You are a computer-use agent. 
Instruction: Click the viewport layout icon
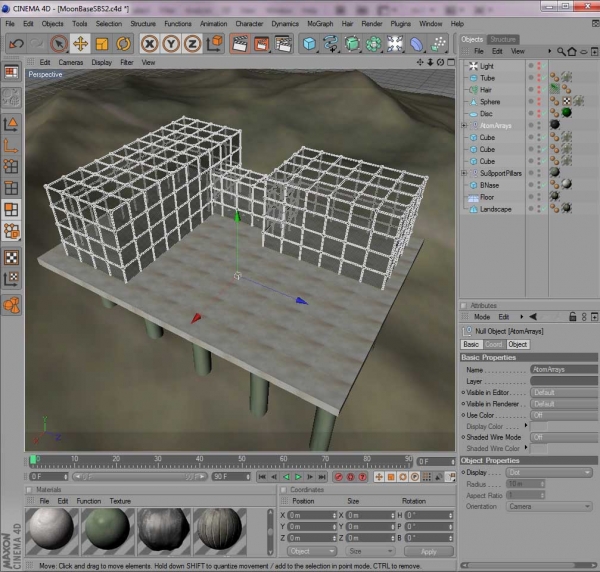(11, 72)
